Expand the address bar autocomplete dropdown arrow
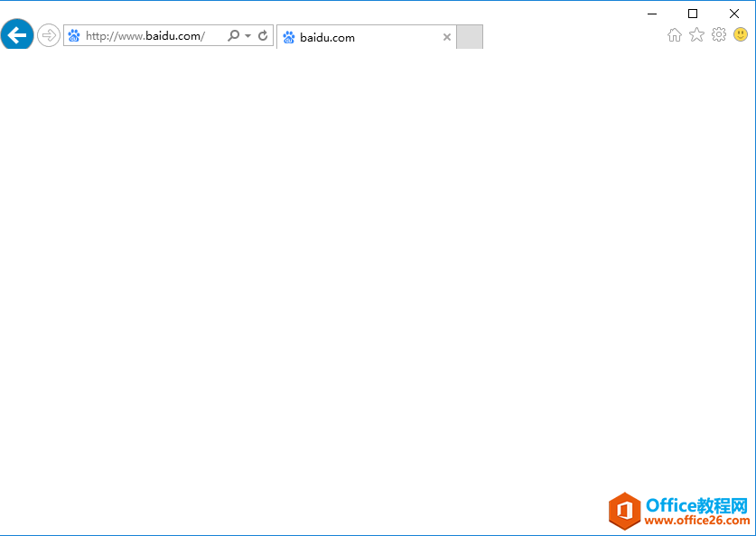This screenshot has height=536, width=756. click(x=247, y=36)
